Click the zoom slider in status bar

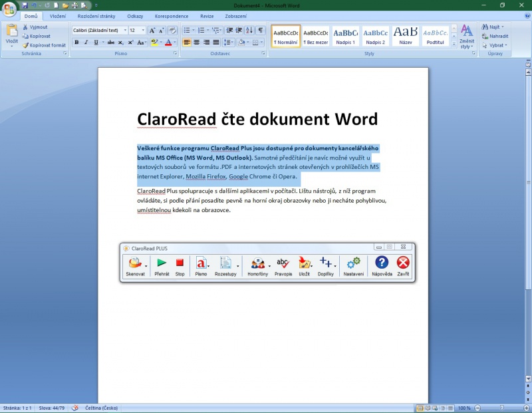pyautogui.click(x=502, y=408)
